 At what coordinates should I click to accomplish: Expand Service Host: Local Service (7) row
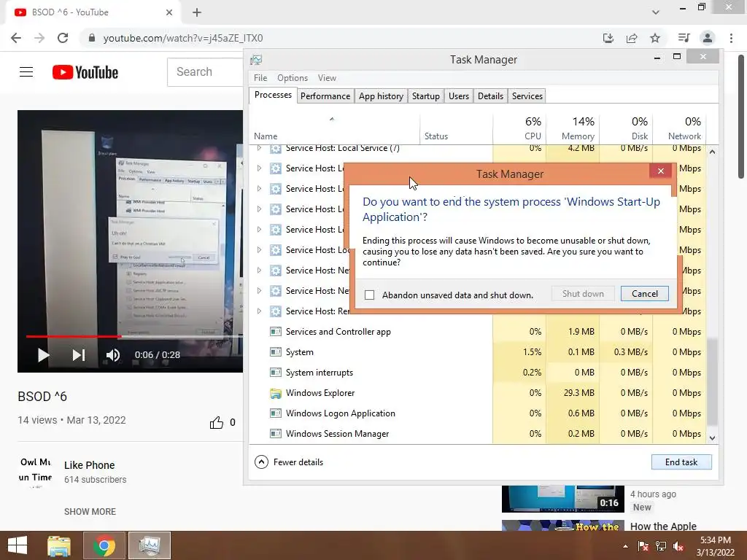coord(259,148)
